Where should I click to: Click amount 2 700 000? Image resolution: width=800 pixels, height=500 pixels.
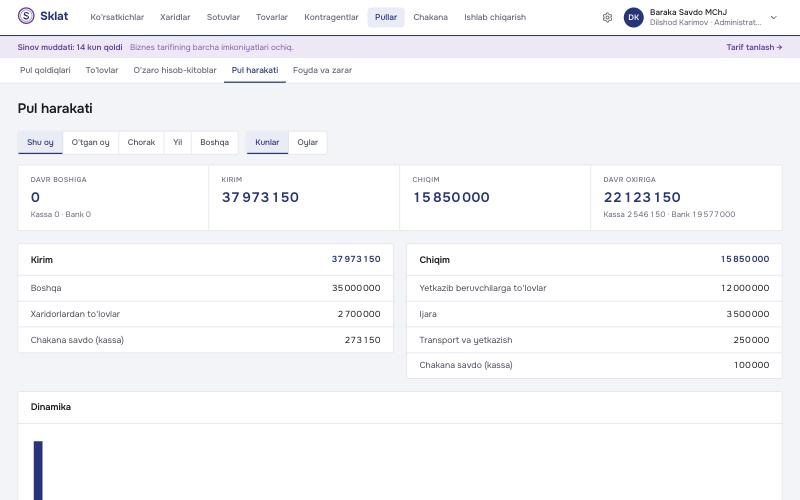359,314
